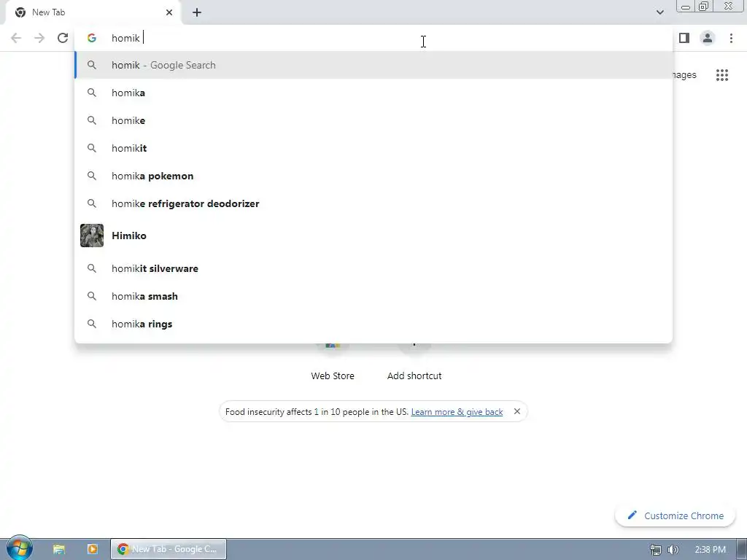Open the tab search dropdown chevron
This screenshot has height=560, width=747.
click(659, 12)
